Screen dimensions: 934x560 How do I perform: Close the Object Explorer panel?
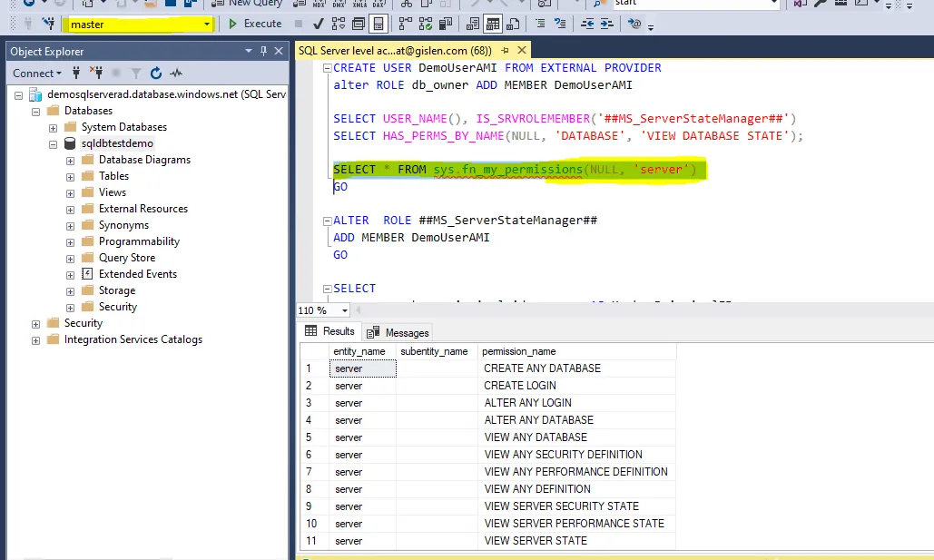278,51
